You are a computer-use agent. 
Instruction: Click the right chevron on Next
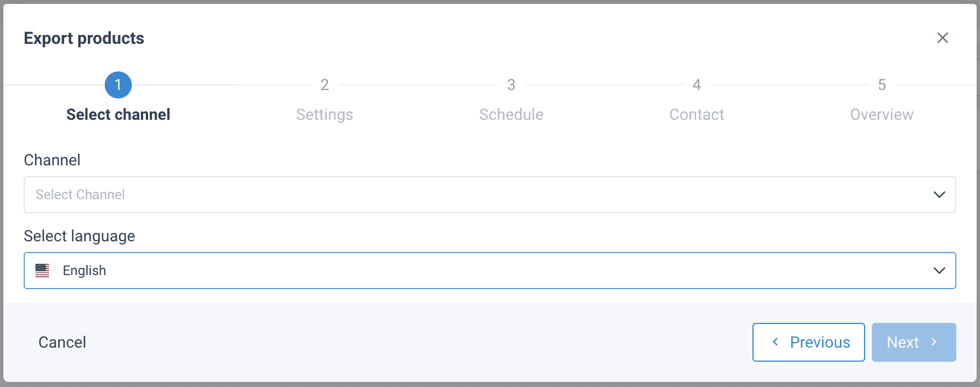point(934,342)
